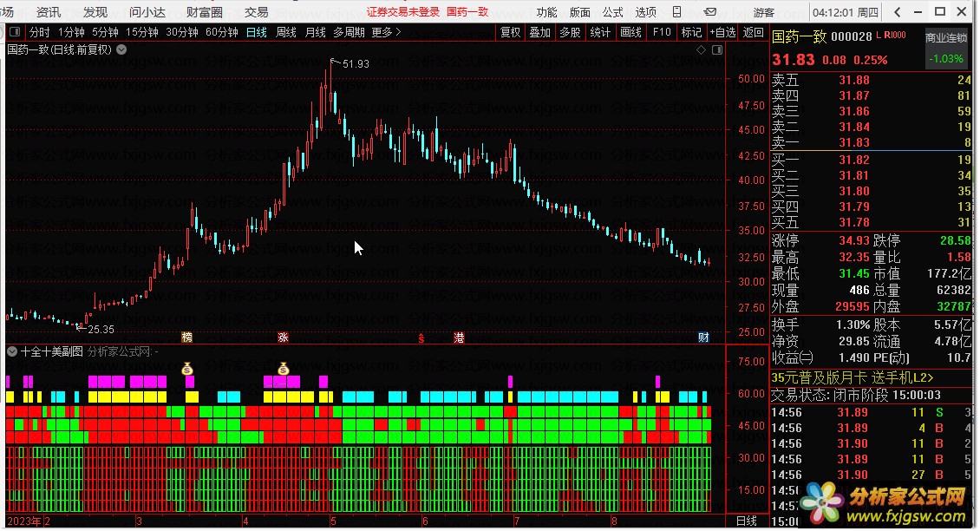Select the 月线 monthly tab
980x531 pixels.
click(x=315, y=32)
